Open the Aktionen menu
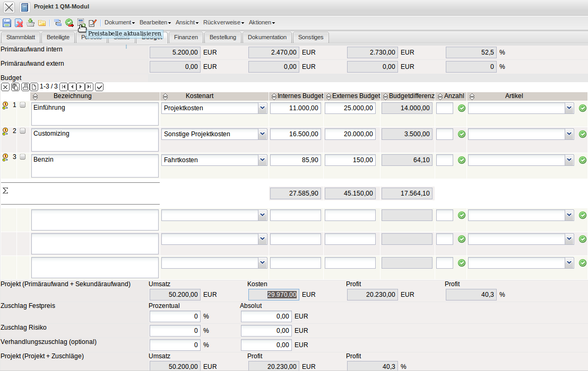Viewport: 588px width, 371px height. coord(262,23)
